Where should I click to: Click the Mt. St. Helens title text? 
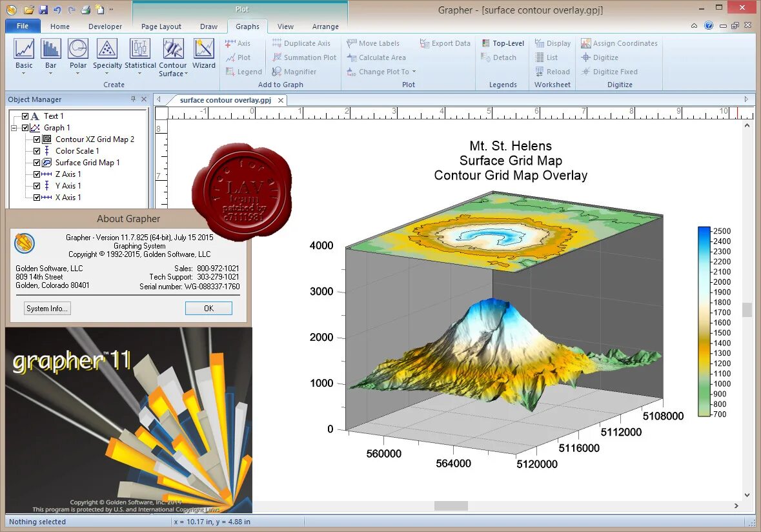511,146
